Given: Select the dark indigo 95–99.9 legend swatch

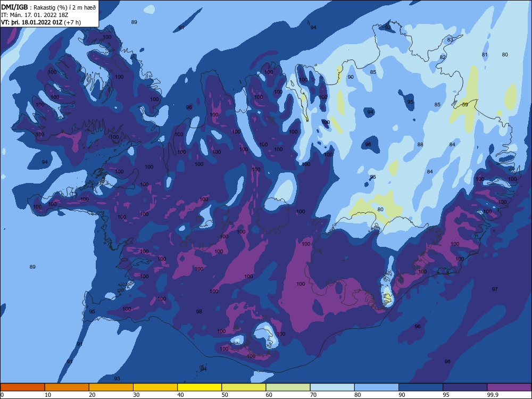Looking at the screenshot, I should [x=465, y=387].
